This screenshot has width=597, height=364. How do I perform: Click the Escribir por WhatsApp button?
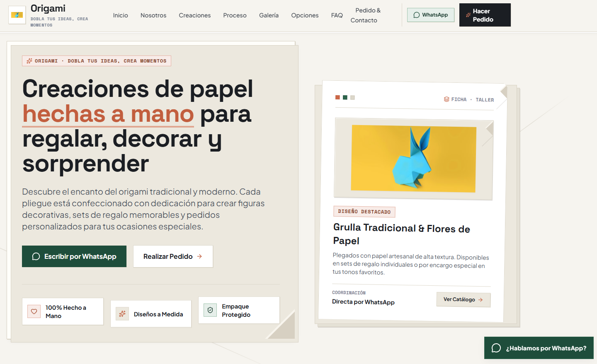[x=74, y=256]
